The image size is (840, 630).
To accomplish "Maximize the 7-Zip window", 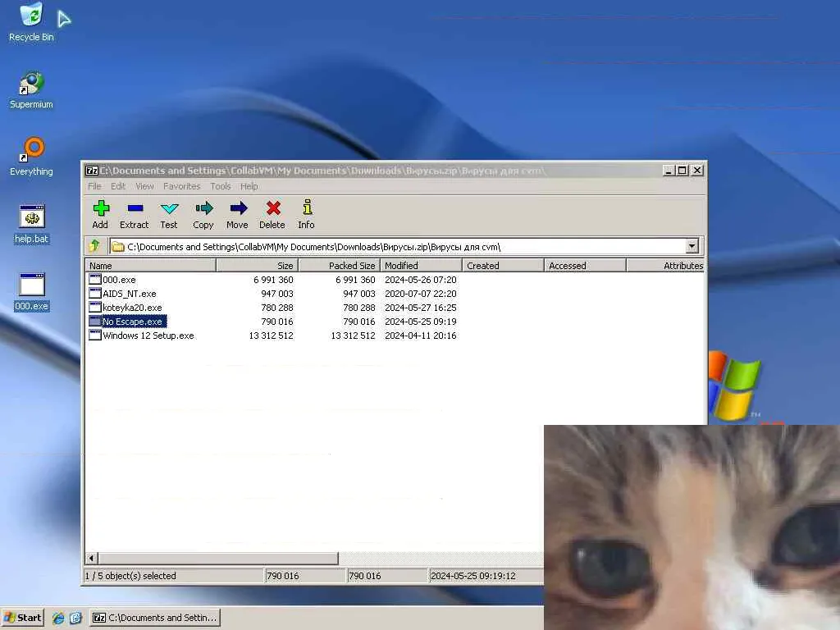I will click(x=682, y=171).
